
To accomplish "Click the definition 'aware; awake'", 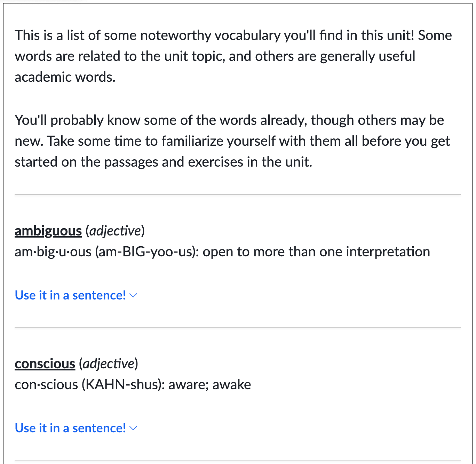I will [x=209, y=384].
